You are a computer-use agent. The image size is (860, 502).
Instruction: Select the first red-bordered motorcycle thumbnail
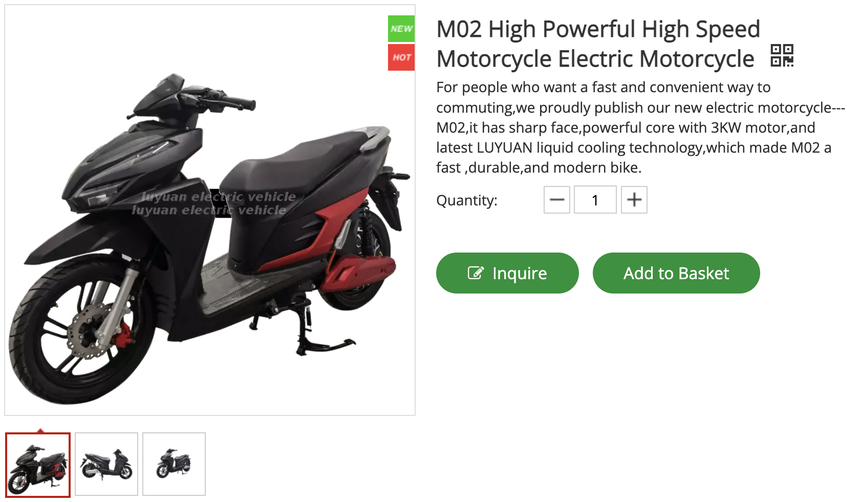coord(38,465)
